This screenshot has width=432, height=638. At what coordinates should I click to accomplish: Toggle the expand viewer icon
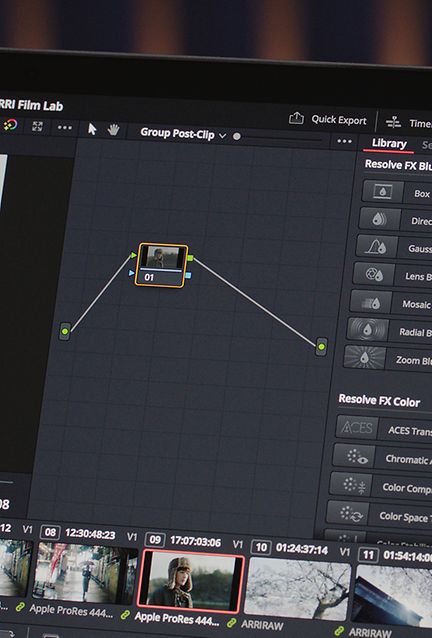click(37, 126)
